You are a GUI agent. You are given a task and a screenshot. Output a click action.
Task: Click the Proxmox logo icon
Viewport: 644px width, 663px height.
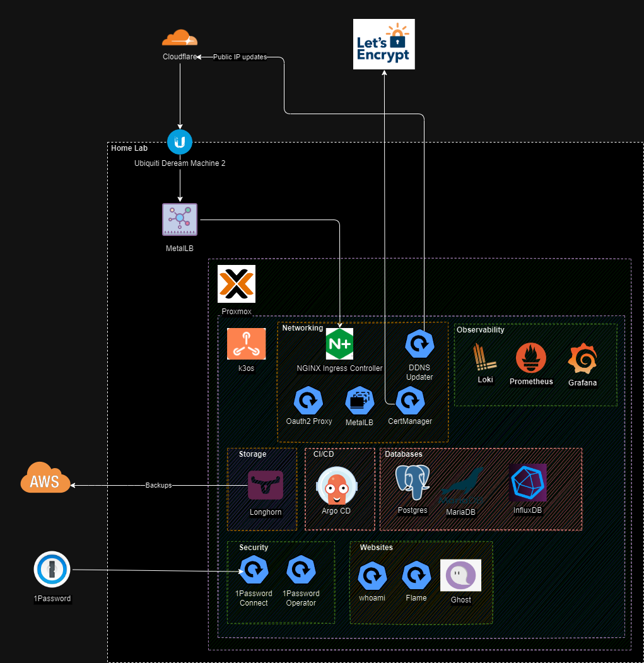[237, 284]
